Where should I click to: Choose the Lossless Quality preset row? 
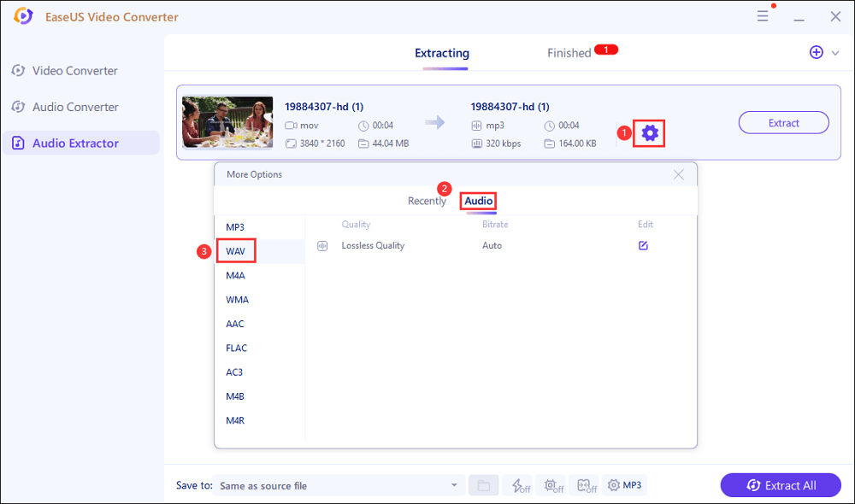[x=499, y=246]
